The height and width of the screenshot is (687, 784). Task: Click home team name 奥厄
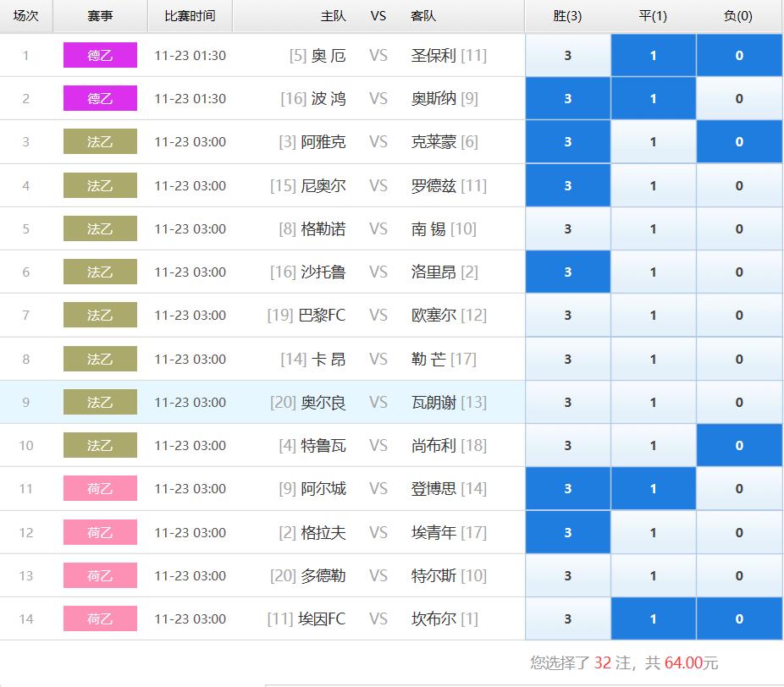tap(329, 56)
